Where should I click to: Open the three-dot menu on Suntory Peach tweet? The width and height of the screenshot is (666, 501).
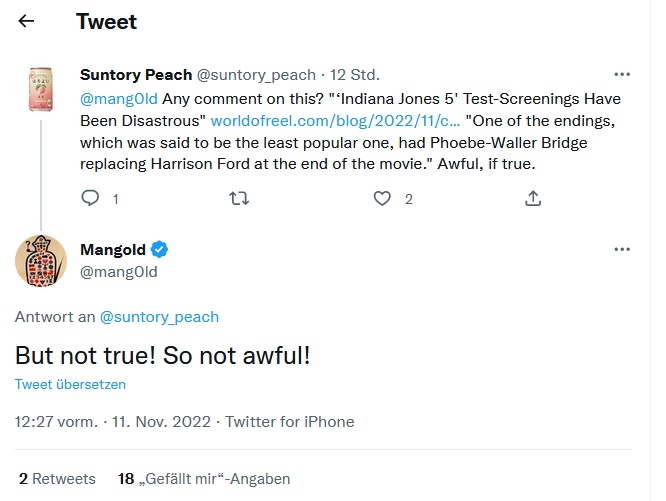coord(622,75)
